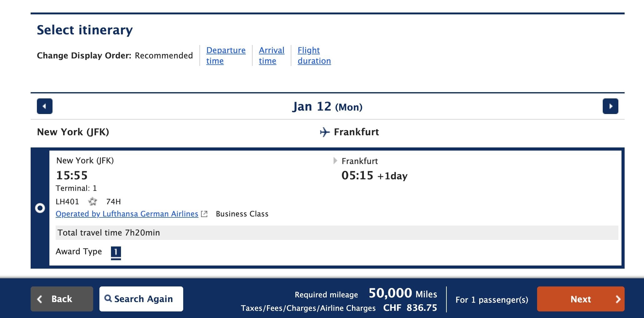The width and height of the screenshot is (644, 318).
Task: Click the 50,000 Miles required mileage figure
Action: (x=403, y=293)
